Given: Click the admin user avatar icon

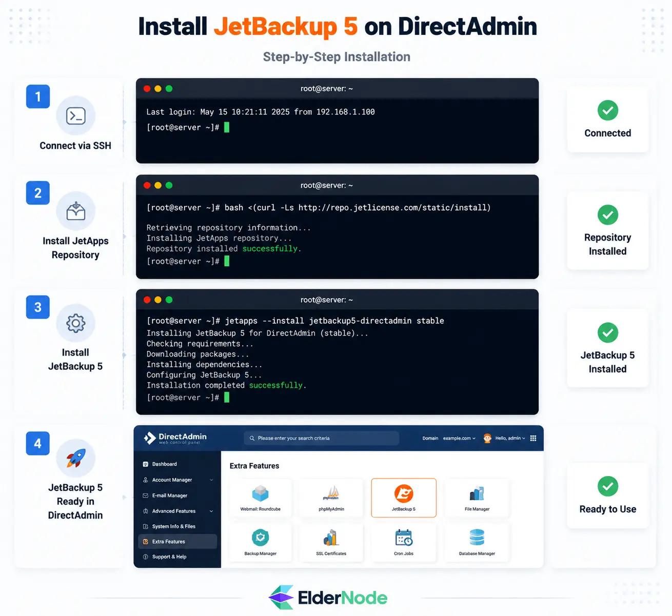Looking at the screenshot, I should [x=487, y=438].
